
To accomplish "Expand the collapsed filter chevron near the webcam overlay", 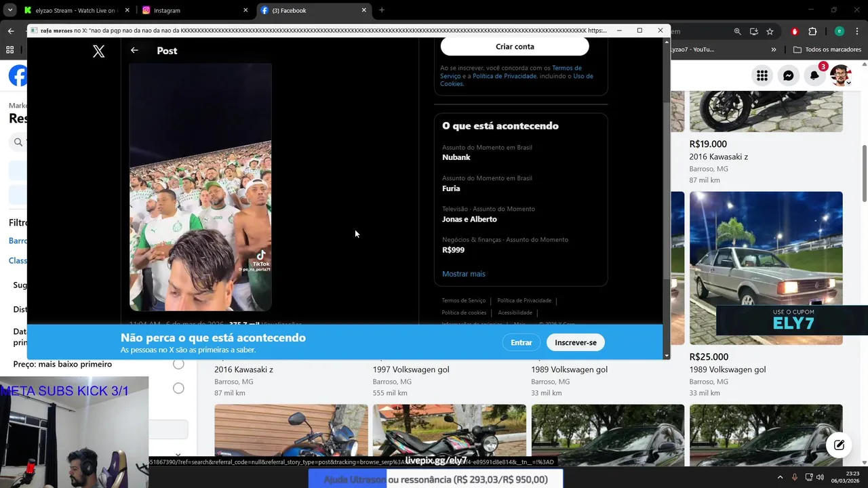I will point(178,455).
